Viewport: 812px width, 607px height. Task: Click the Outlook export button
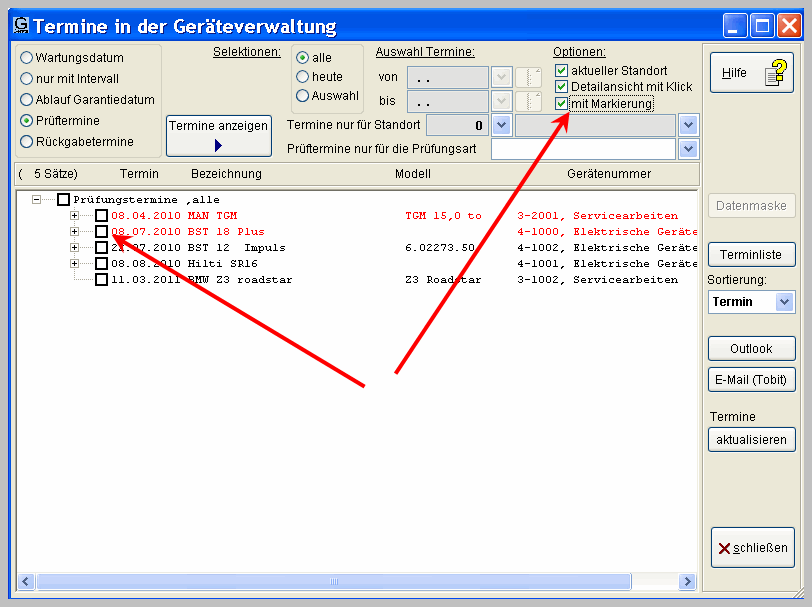click(x=751, y=349)
